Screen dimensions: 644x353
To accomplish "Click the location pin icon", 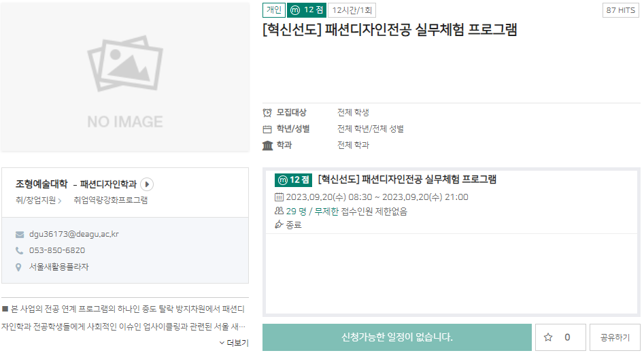I will [19, 267].
